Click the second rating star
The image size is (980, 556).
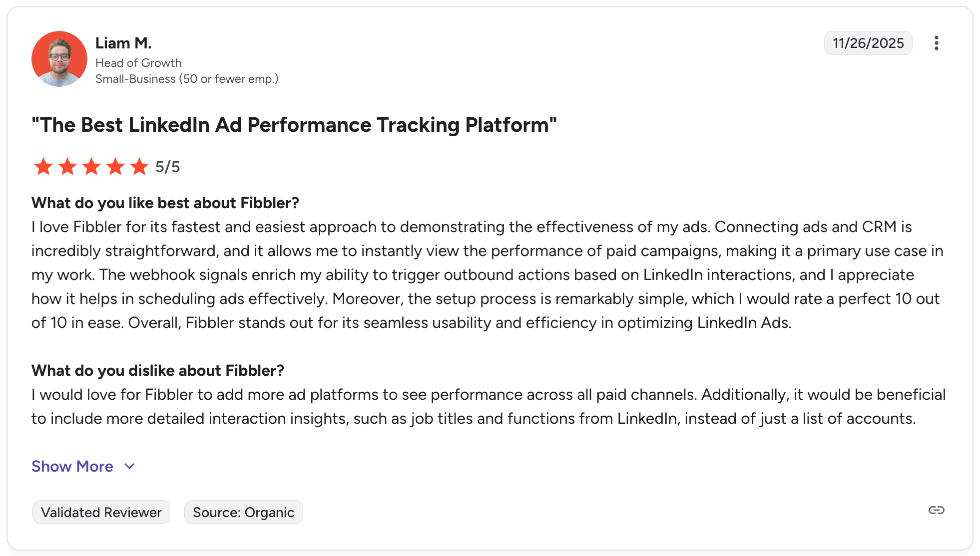click(x=67, y=167)
